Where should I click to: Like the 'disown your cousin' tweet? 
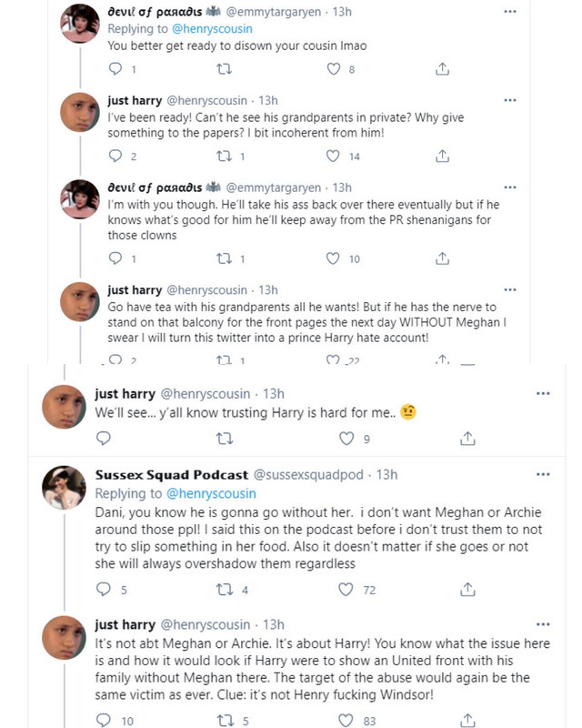(334, 69)
